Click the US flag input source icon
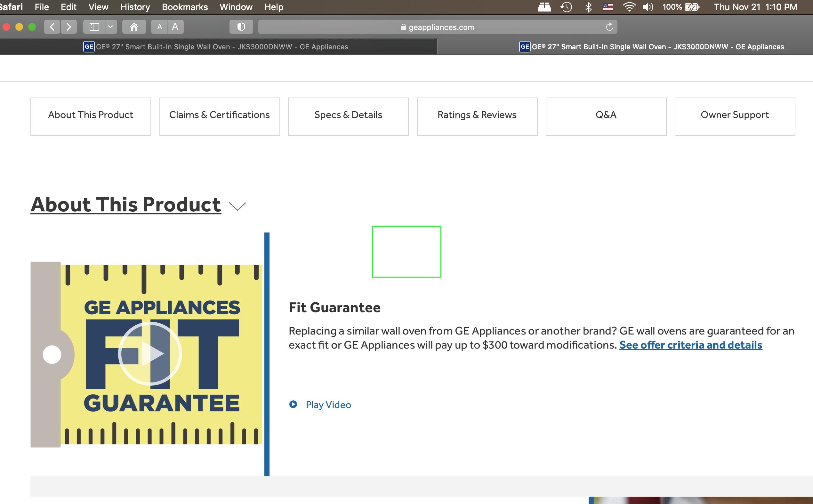Image resolution: width=813 pixels, height=504 pixels. click(608, 7)
